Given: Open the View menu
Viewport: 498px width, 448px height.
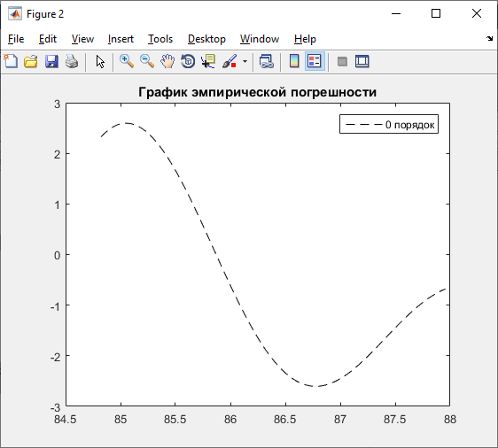Looking at the screenshot, I should click(x=82, y=39).
